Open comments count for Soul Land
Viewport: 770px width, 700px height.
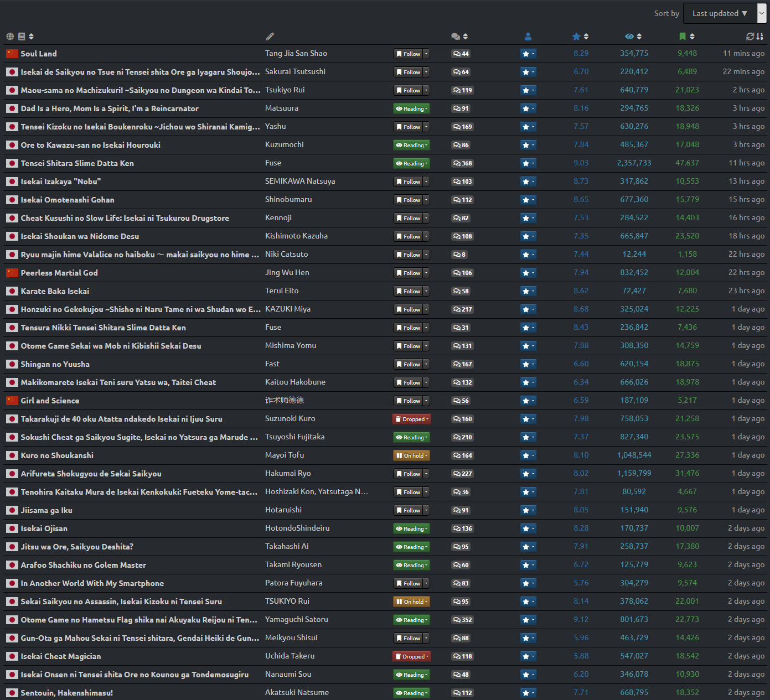point(461,54)
